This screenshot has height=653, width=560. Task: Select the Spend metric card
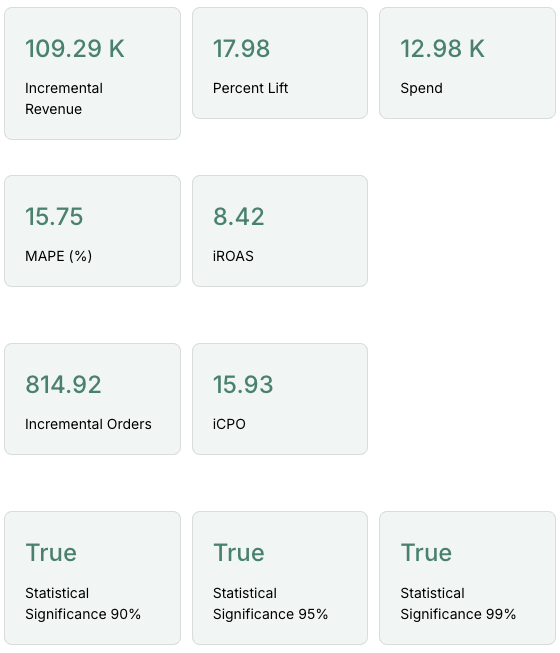pos(467,63)
